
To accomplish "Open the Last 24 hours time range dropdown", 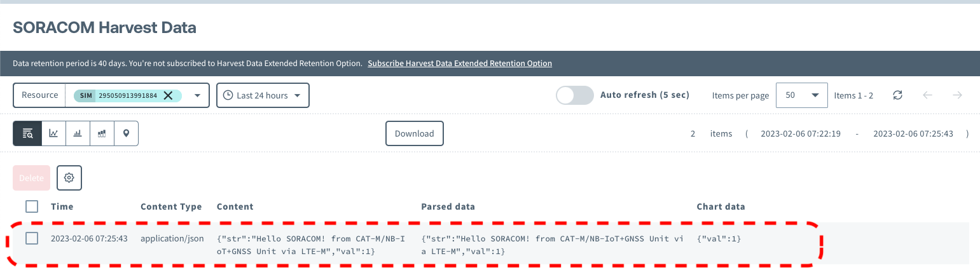I will tap(263, 95).
